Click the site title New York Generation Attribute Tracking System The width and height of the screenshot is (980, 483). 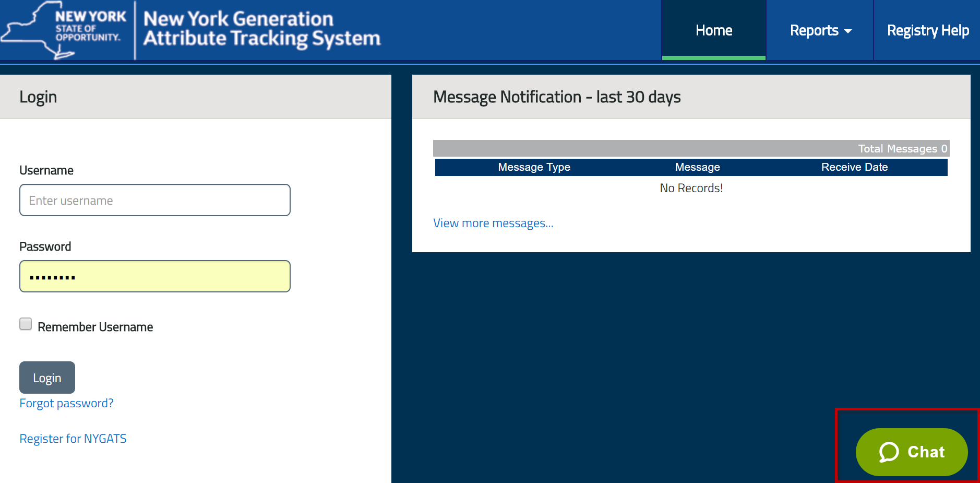click(x=262, y=29)
